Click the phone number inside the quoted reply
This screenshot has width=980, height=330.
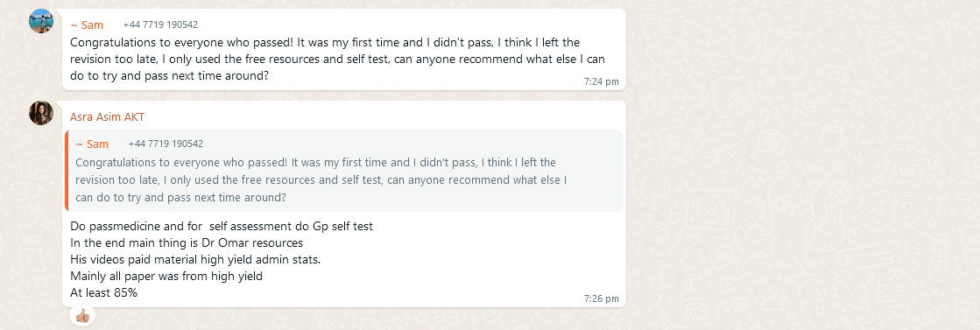point(166,144)
